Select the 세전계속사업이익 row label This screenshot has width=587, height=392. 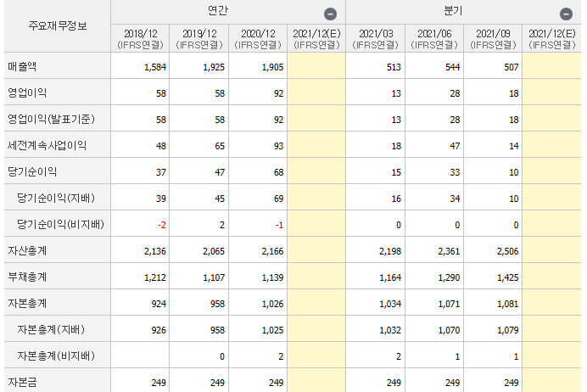pyautogui.click(x=48, y=146)
